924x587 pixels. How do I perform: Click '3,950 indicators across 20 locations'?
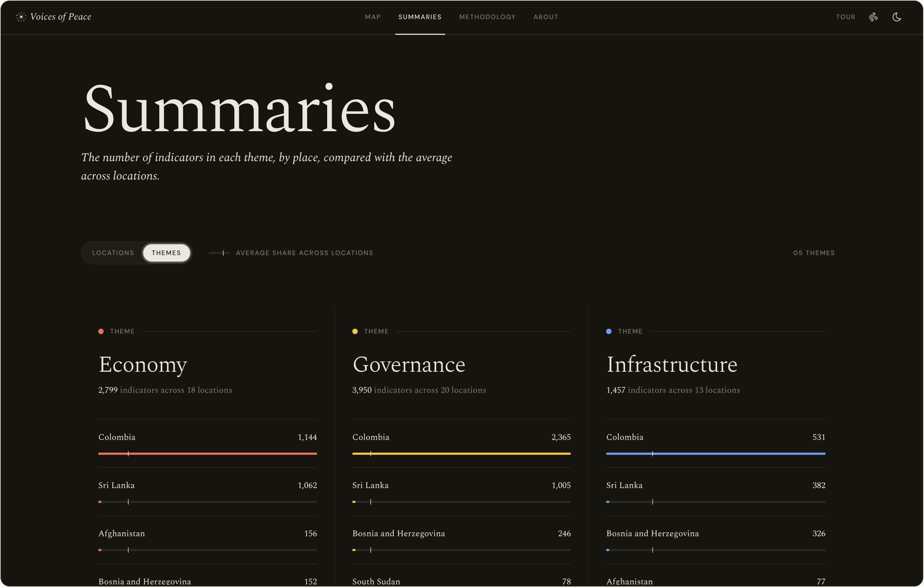pos(419,390)
